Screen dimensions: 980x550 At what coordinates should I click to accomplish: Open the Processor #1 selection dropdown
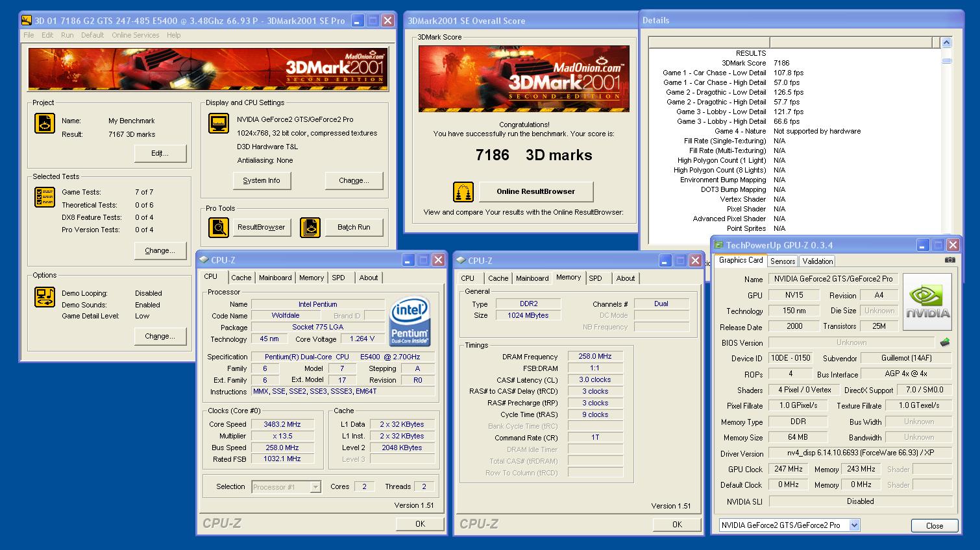pos(315,487)
